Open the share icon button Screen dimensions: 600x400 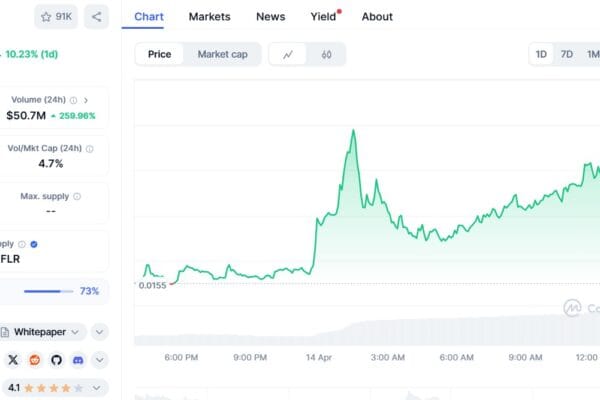click(x=96, y=17)
